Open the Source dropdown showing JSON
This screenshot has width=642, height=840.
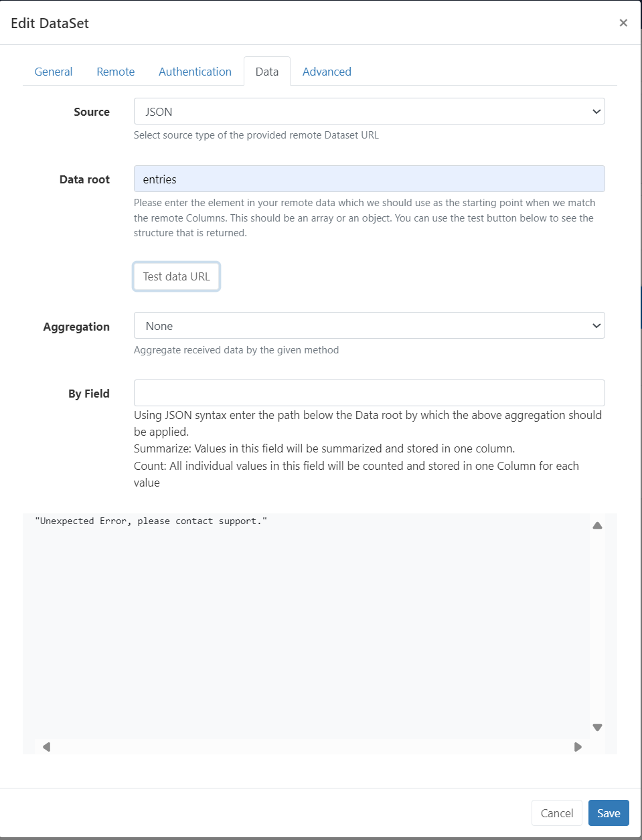pos(370,111)
